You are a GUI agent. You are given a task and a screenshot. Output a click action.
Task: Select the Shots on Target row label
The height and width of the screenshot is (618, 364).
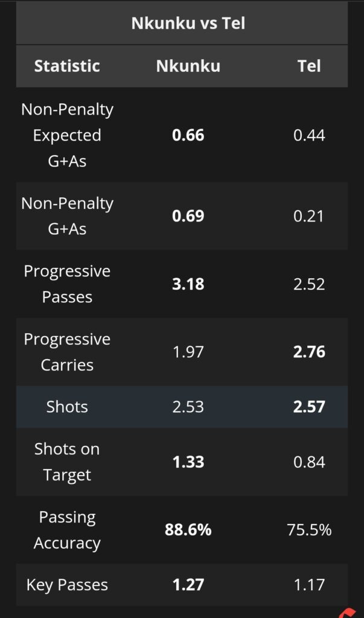point(67,462)
